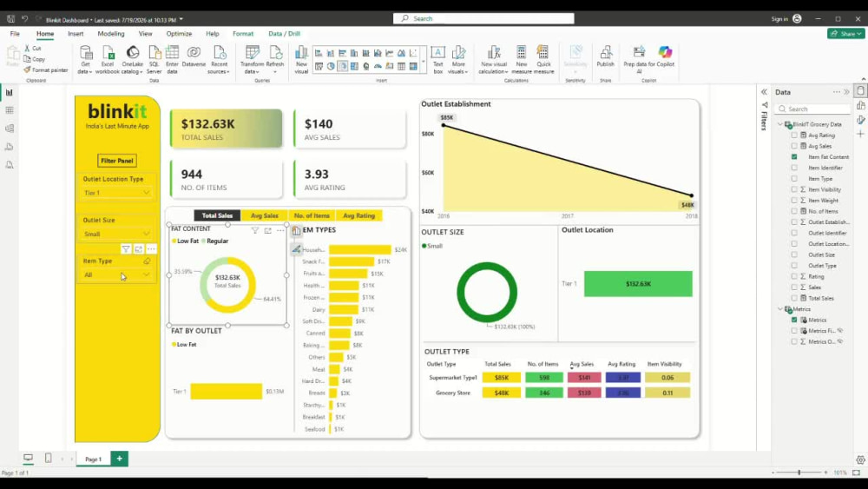
Task: Click the Data pane search field
Action: point(813,109)
